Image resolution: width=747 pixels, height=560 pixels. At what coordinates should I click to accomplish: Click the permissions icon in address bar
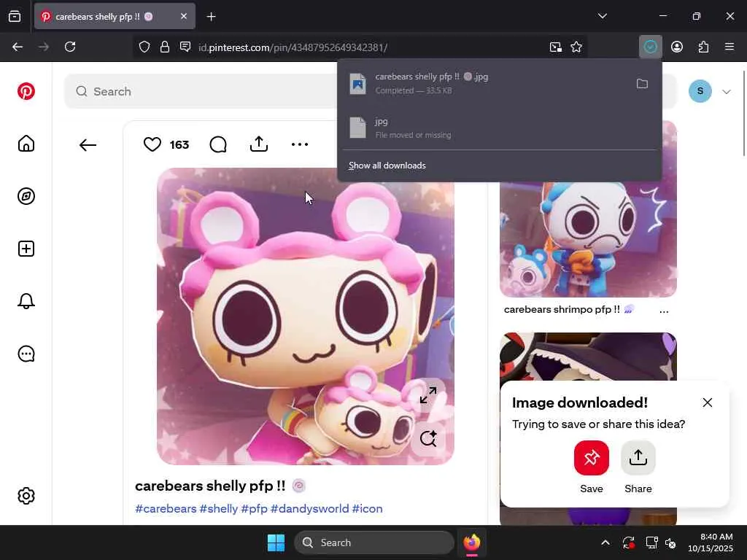point(185,47)
